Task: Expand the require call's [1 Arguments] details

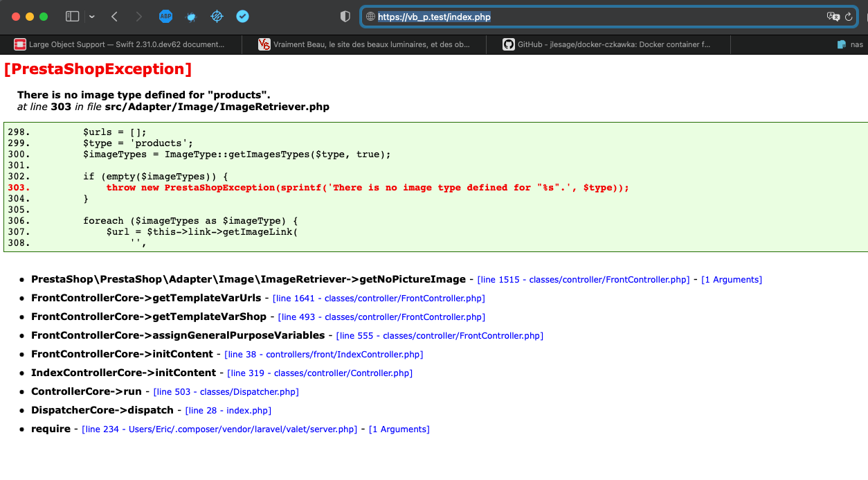Action: [x=399, y=429]
